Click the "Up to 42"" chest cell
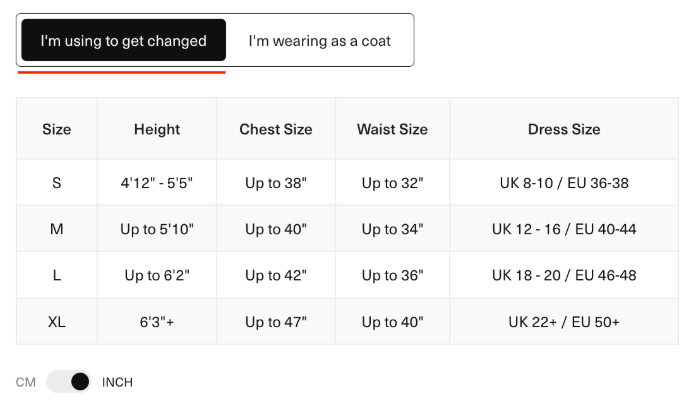The height and width of the screenshot is (400, 695). point(275,275)
